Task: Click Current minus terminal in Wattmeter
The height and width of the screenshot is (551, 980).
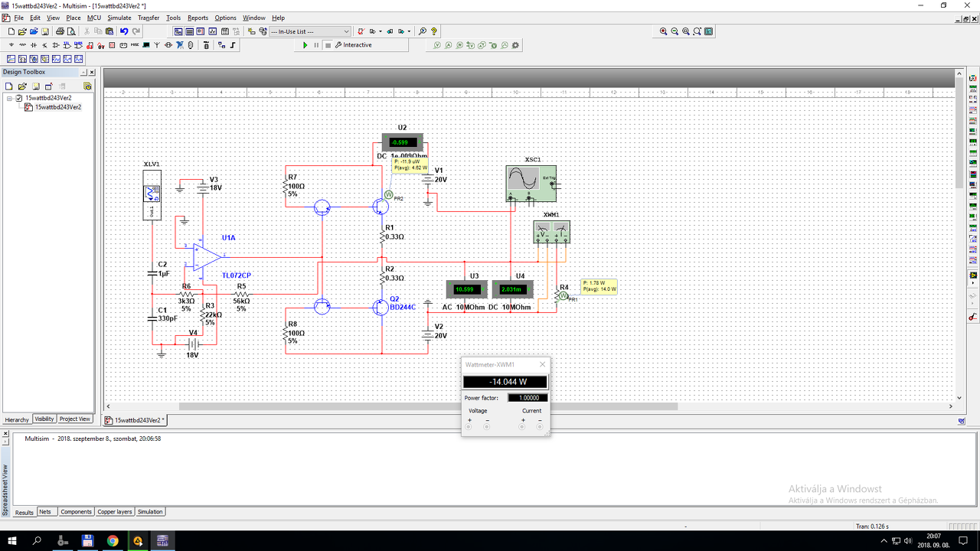Action: click(x=540, y=426)
